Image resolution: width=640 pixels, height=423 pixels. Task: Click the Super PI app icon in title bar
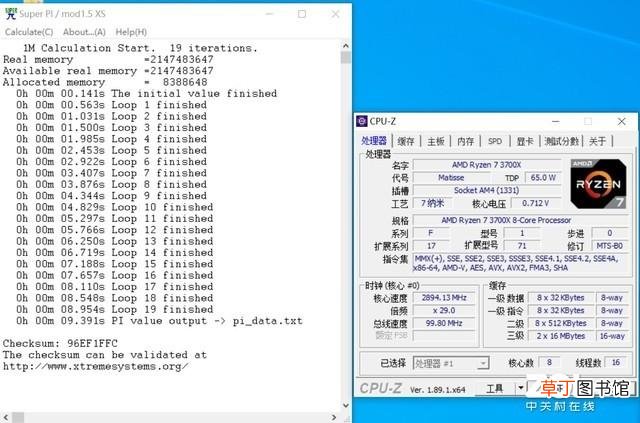pyautogui.click(x=10, y=13)
